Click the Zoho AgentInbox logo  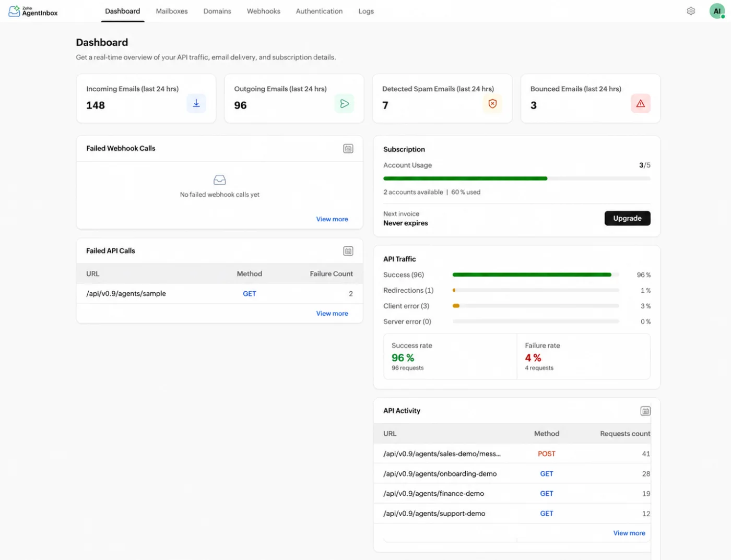pos(33,11)
